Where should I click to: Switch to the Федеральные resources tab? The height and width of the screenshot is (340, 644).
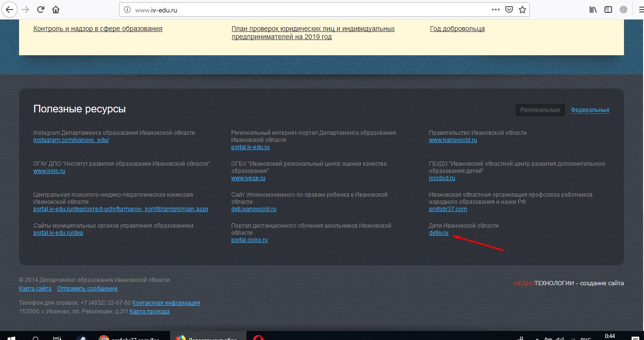click(x=590, y=110)
